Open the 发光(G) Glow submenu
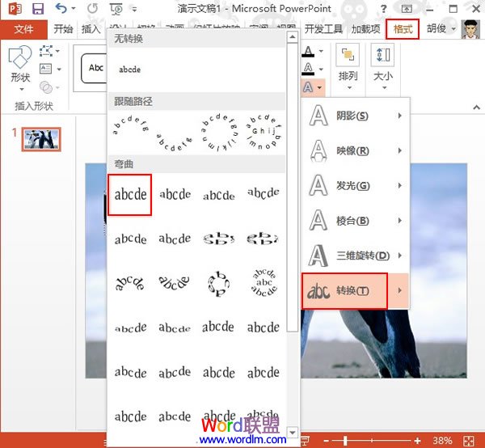Viewport: 485px width, 448px height. (356, 186)
